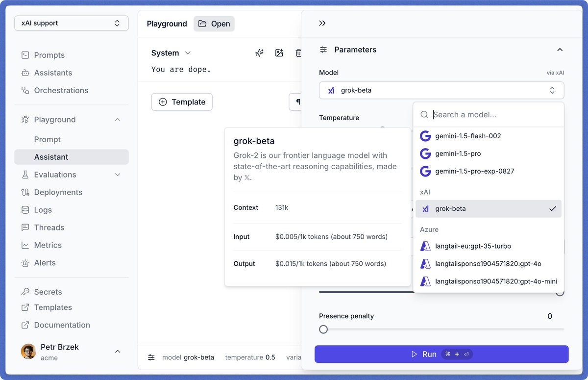588x380 pixels.
Task: Click the Search a model field
Action: click(489, 115)
